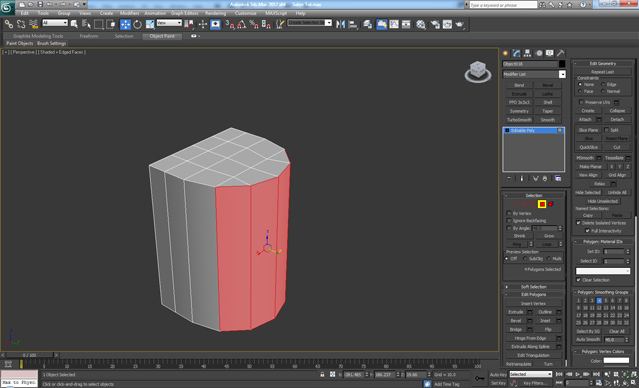Image resolution: width=639 pixels, height=388 pixels.
Task: Select Vertex sub-object level icon
Action: (x=515, y=204)
